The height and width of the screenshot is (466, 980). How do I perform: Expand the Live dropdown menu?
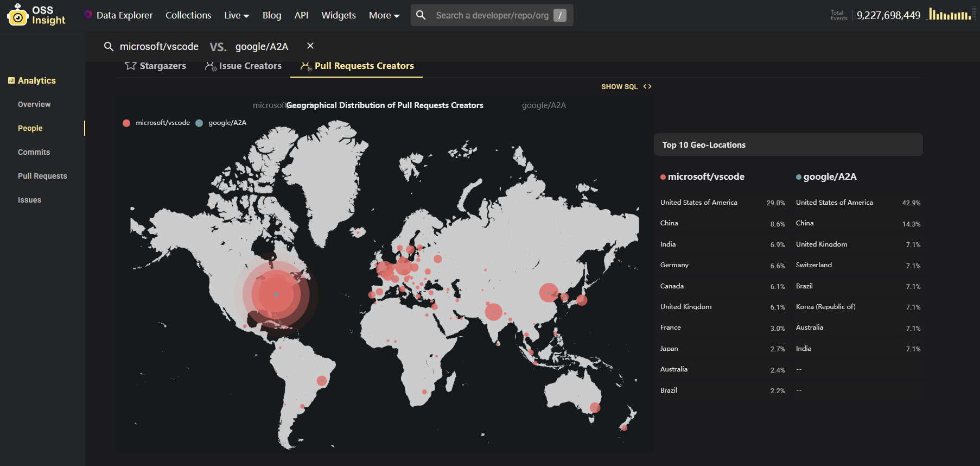pos(237,15)
